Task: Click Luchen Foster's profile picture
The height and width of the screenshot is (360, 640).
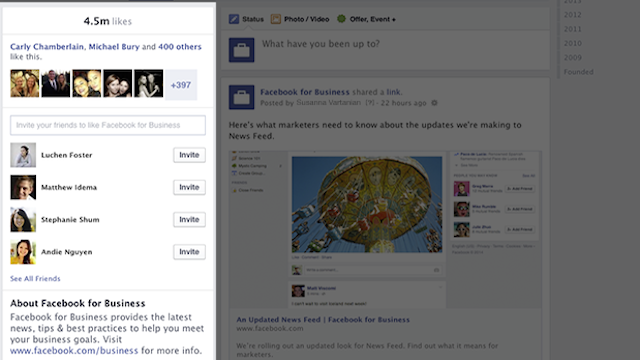Action: tap(23, 155)
